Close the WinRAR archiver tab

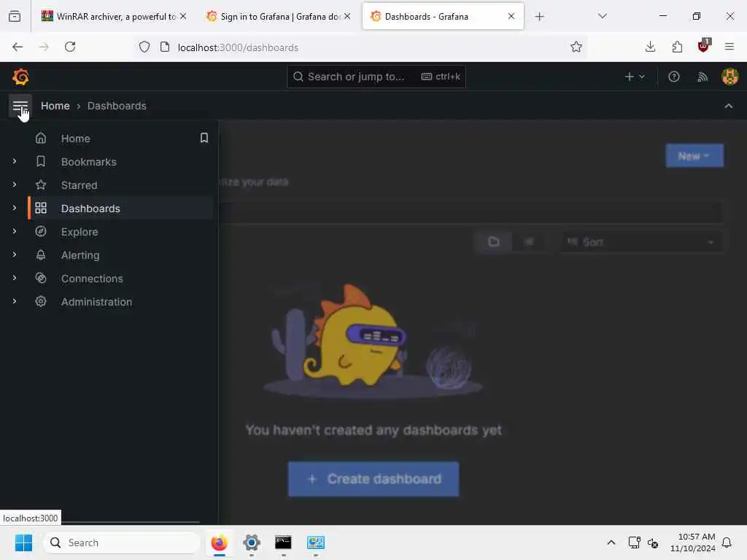tap(183, 16)
